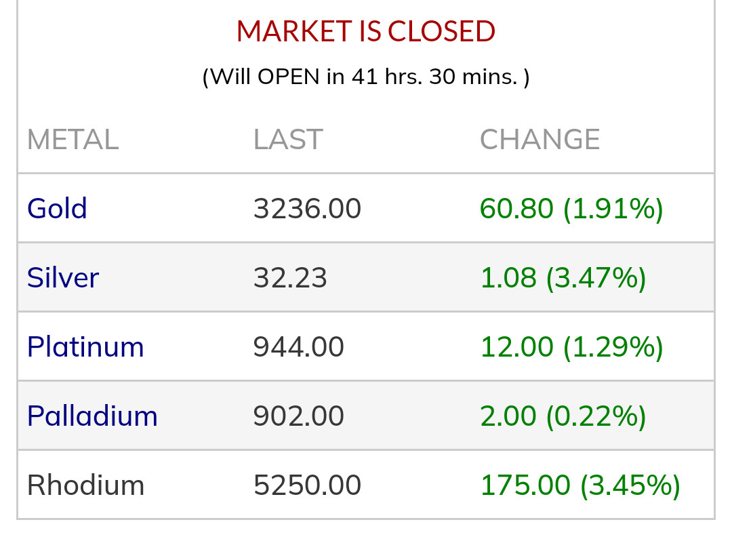Click Gold change value 60.80 (1.91%)
Image resolution: width=732 pixels, height=560 pixels.
click(x=571, y=209)
